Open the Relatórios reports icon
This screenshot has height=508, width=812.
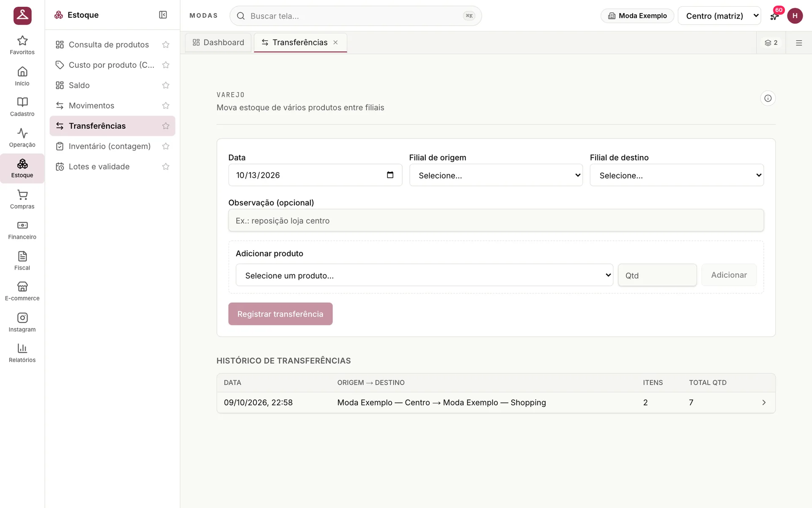tap(22, 353)
